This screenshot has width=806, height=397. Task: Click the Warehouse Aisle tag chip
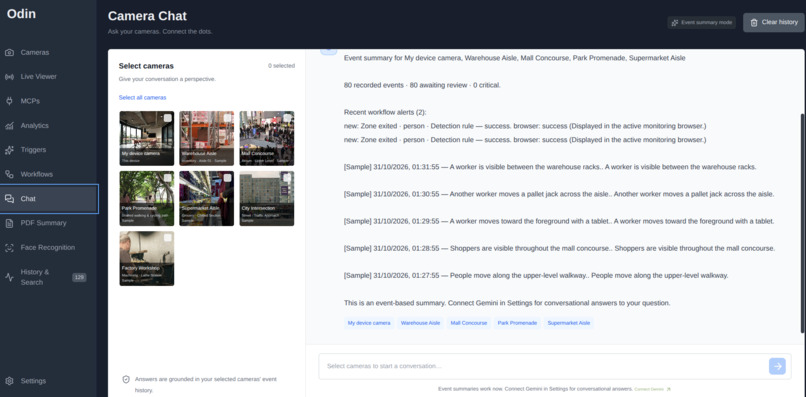(x=420, y=323)
